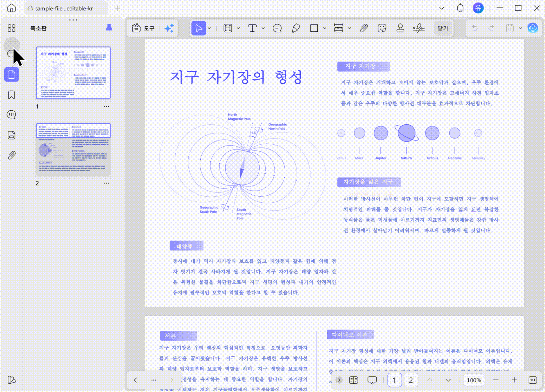Open the user account avatar
Screen dimensions: 545x392
(478, 8)
